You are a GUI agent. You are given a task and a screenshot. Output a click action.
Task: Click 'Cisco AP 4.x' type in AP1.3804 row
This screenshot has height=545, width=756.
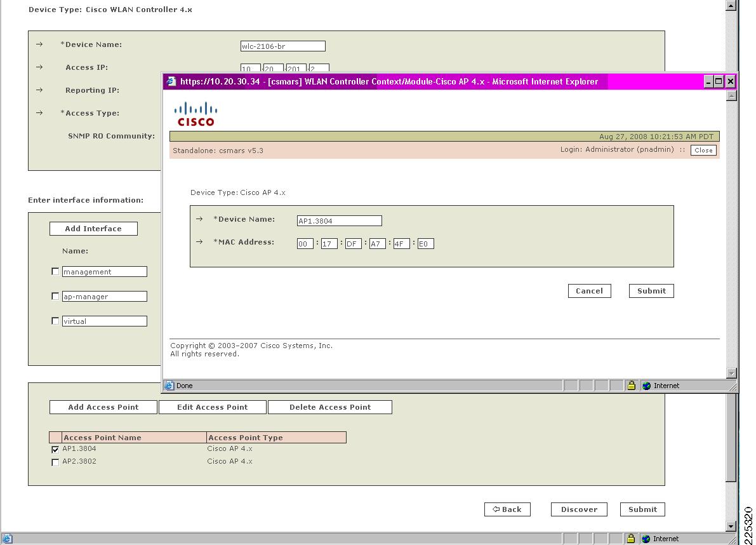click(230, 448)
